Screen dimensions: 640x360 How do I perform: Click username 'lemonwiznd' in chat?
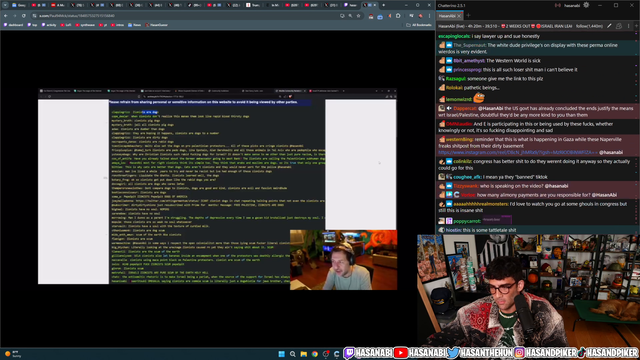(x=459, y=99)
